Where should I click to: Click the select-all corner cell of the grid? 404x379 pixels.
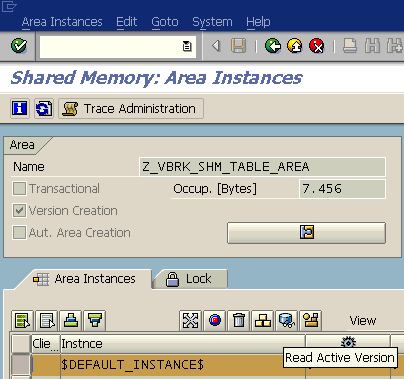(x=21, y=343)
